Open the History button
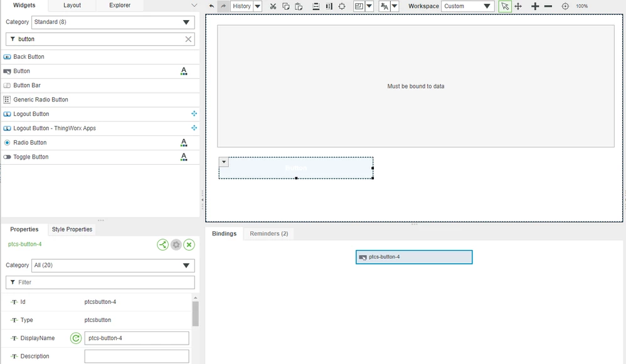 point(241,6)
